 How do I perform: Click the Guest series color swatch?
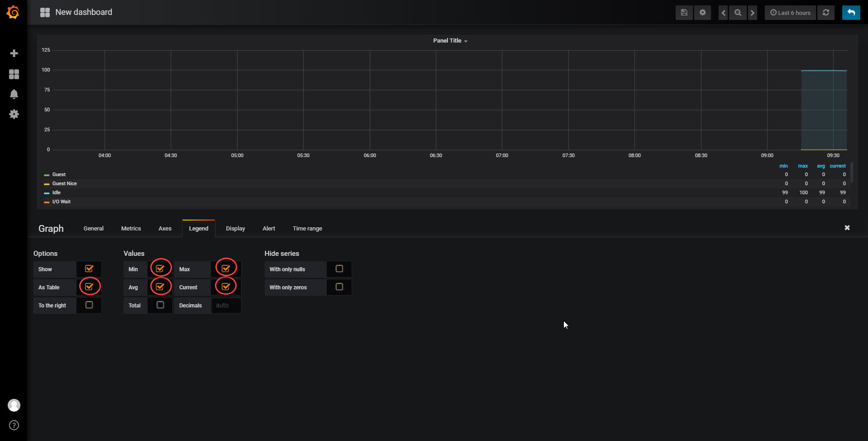[47, 175]
